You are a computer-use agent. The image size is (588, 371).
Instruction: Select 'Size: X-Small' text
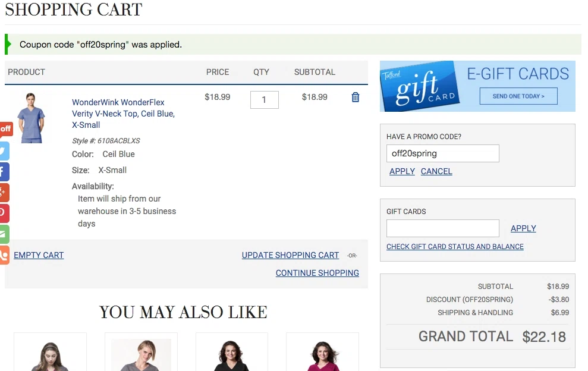click(99, 170)
